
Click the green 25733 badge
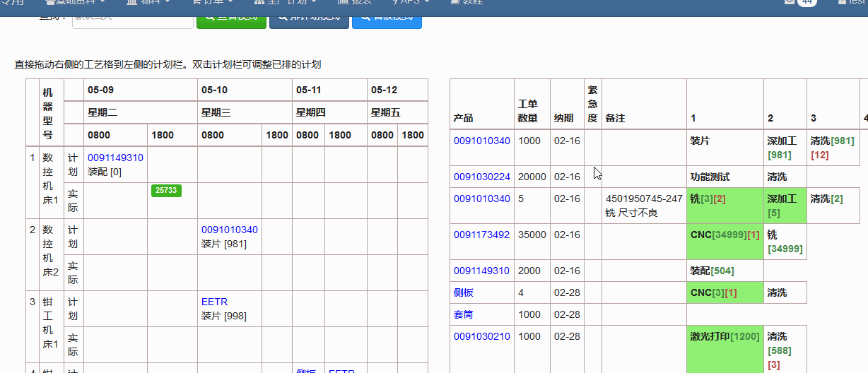(166, 190)
